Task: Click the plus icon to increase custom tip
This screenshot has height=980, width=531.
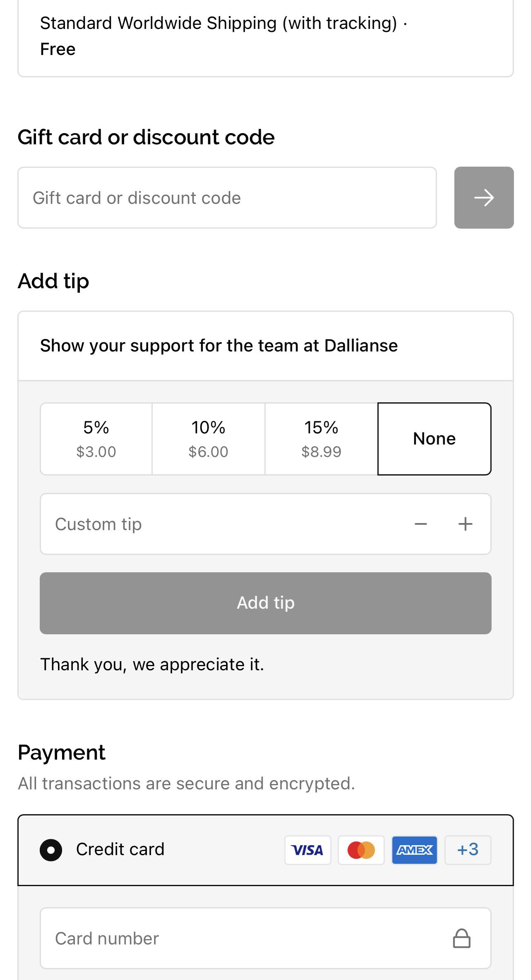Action: [465, 523]
